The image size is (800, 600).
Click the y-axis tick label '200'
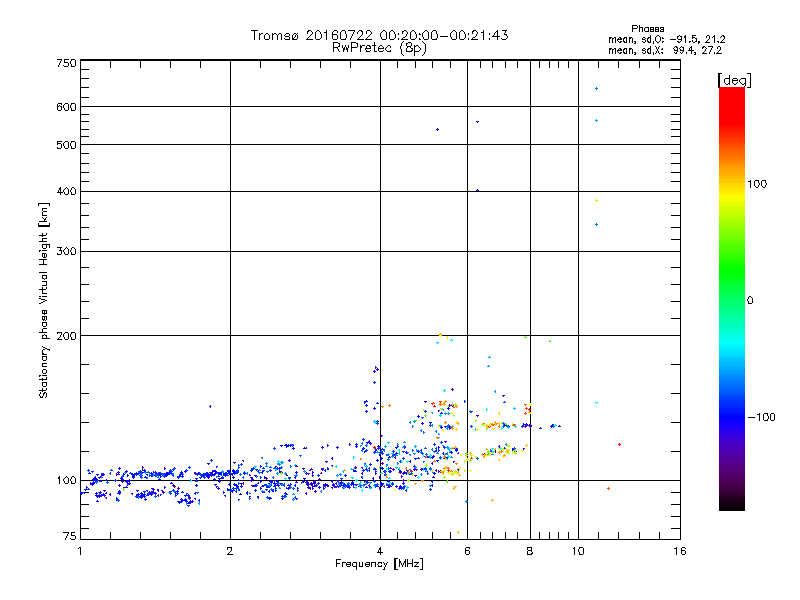tap(66, 336)
